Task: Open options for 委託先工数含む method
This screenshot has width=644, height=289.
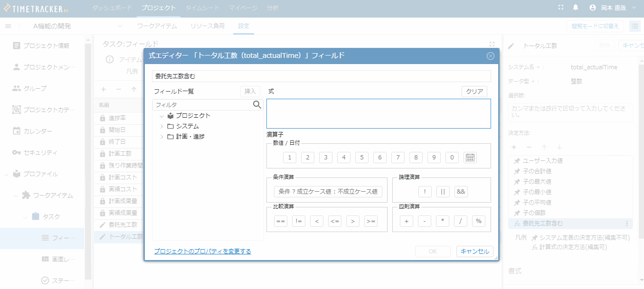Action: click(x=627, y=224)
